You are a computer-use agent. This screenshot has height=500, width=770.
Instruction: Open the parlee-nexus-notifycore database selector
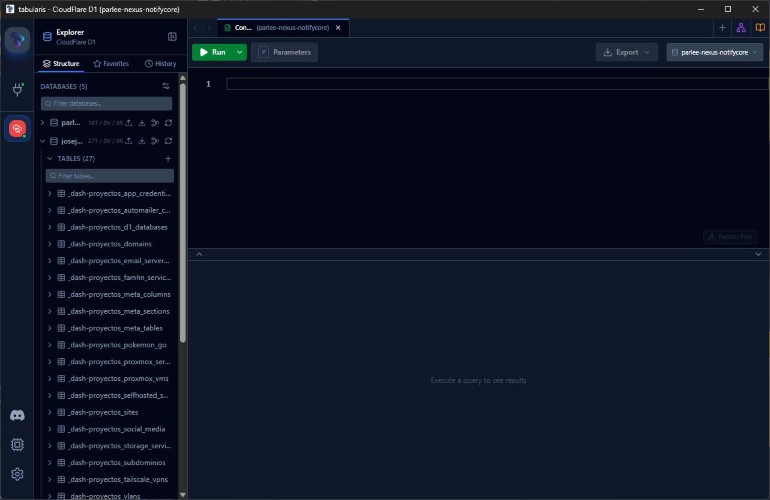click(715, 52)
